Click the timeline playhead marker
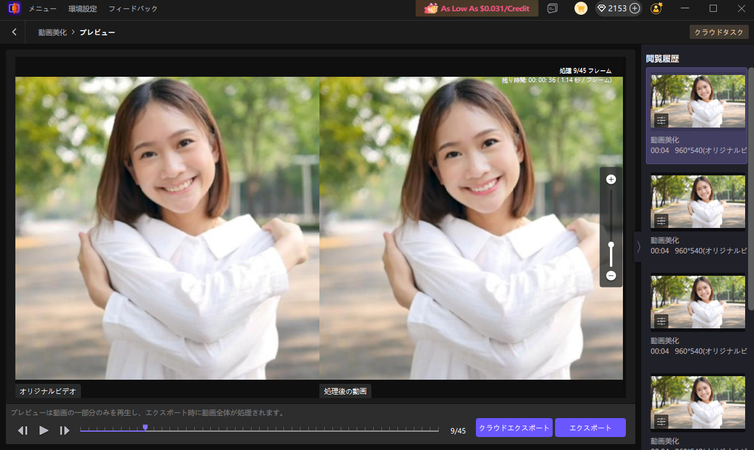The width and height of the screenshot is (754, 450). point(145,427)
